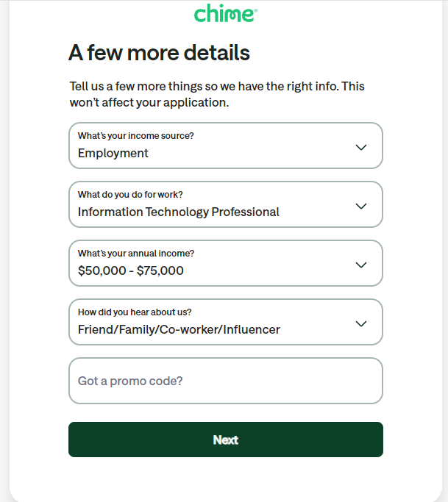Click the chevron arrow in the annual income field
Screen dimensions: 448x502
pos(360,265)
